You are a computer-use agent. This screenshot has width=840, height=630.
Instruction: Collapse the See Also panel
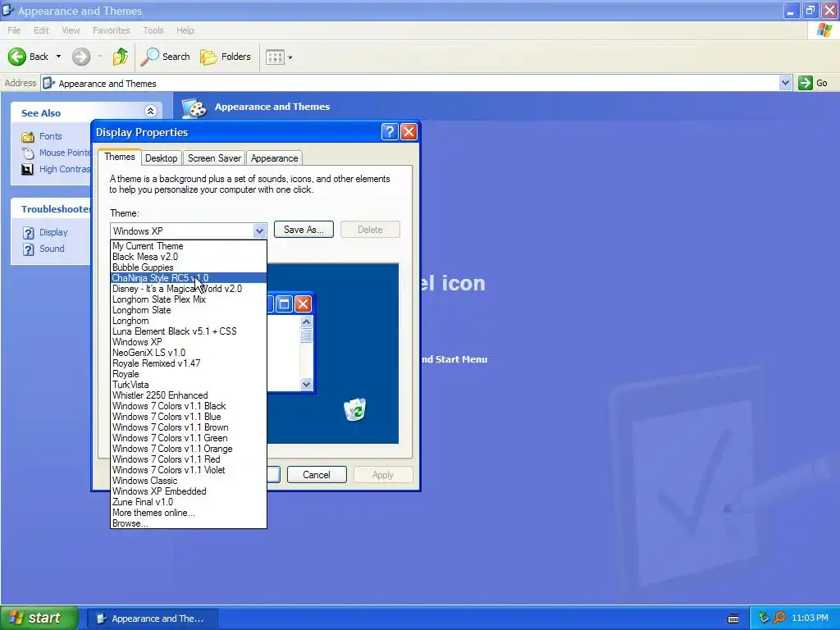151,112
